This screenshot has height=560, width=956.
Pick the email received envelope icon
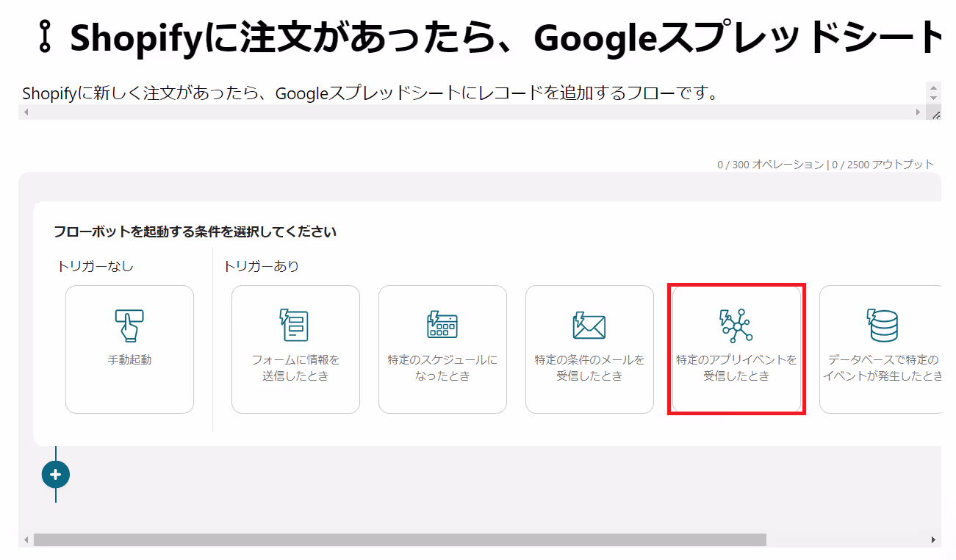point(589,326)
